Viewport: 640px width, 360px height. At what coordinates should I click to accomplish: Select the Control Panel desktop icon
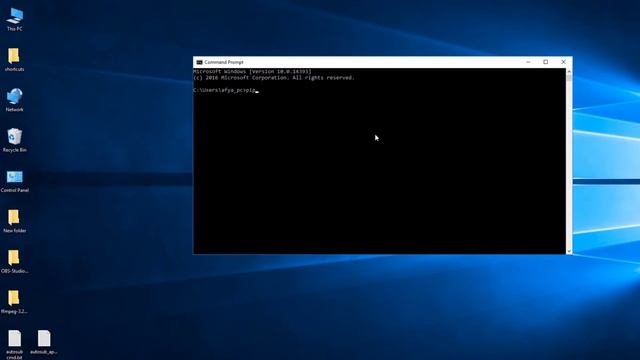coord(15,181)
